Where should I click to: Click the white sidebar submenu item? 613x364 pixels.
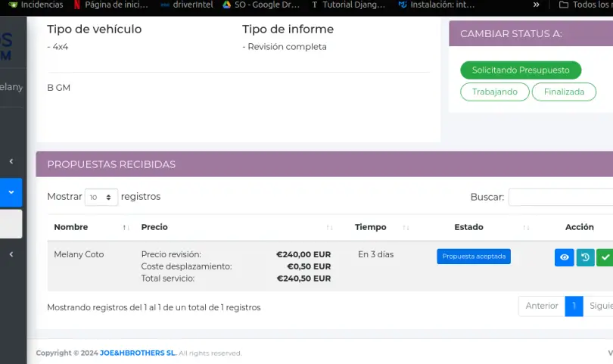point(11,224)
